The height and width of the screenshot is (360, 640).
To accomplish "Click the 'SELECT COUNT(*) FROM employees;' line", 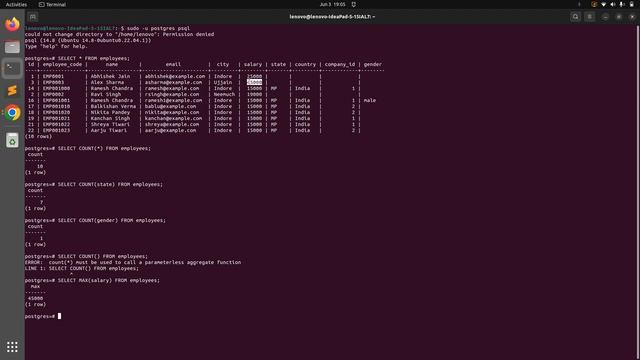I will click(x=104, y=148).
